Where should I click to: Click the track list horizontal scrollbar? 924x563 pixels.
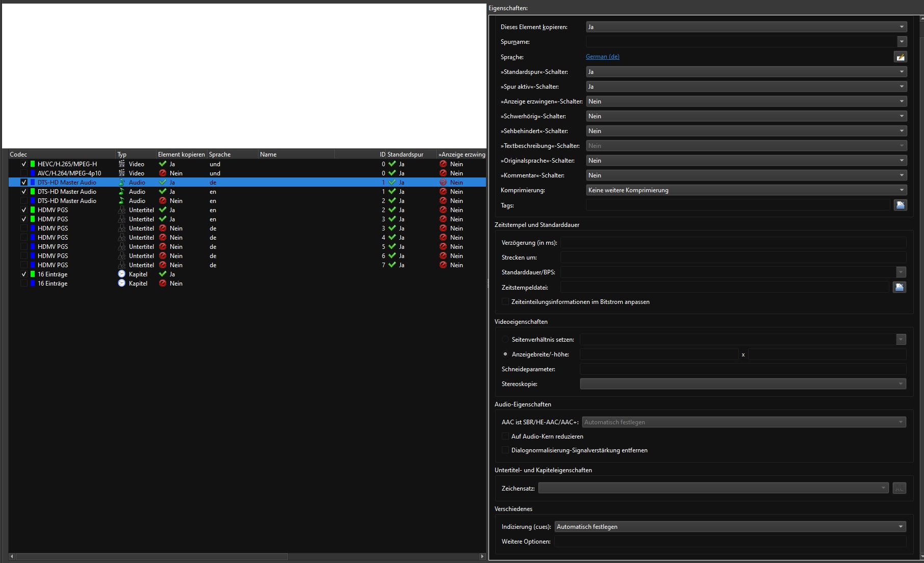click(x=151, y=556)
